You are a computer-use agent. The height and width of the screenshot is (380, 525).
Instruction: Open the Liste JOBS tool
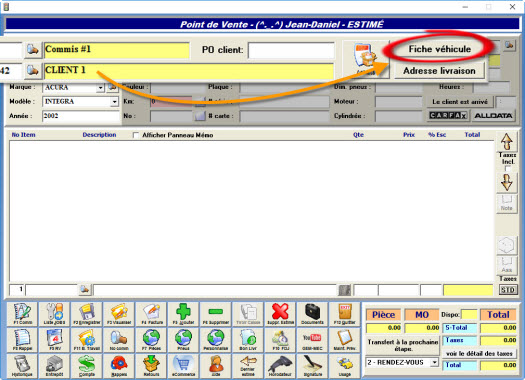click(x=55, y=314)
